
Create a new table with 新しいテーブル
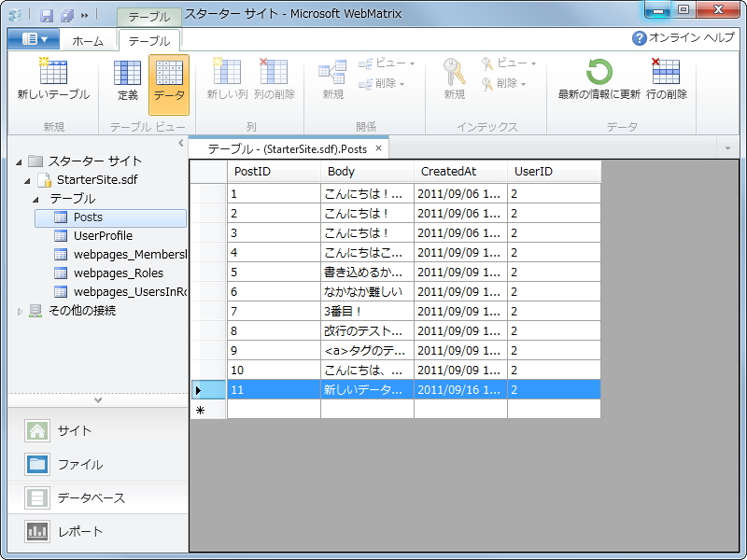click(x=53, y=80)
